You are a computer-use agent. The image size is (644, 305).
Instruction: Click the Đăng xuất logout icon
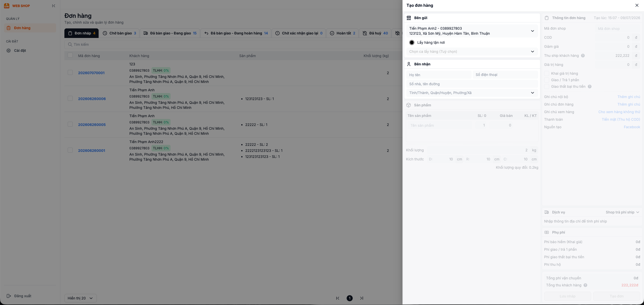pyautogui.click(x=9, y=296)
